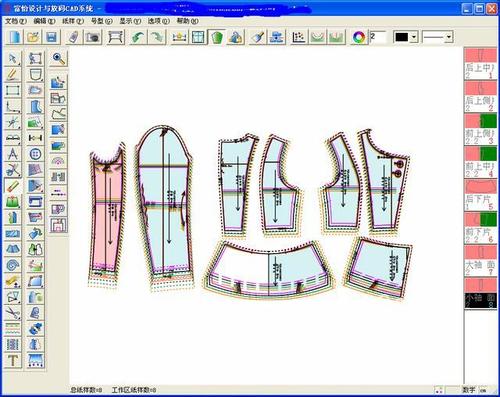The image size is (500, 397).
Task: Select the sewing machine tool
Action: point(35,202)
